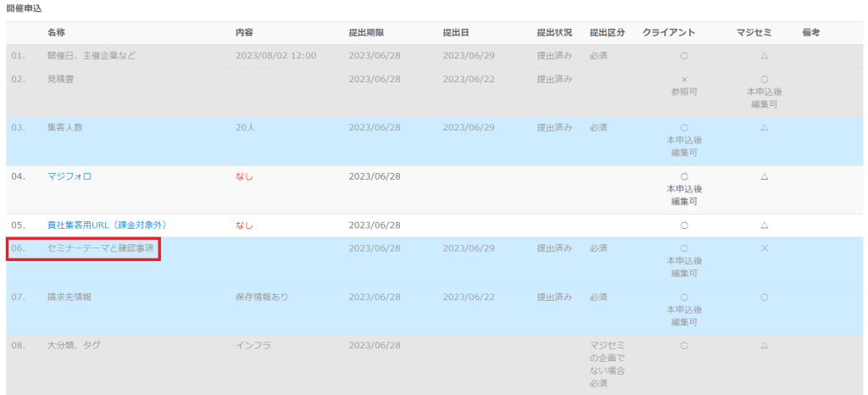The image size is (868, 395).
Task: Click the △ マジセミ mark in 集客人数 row
Action: [x=764, y=127]
